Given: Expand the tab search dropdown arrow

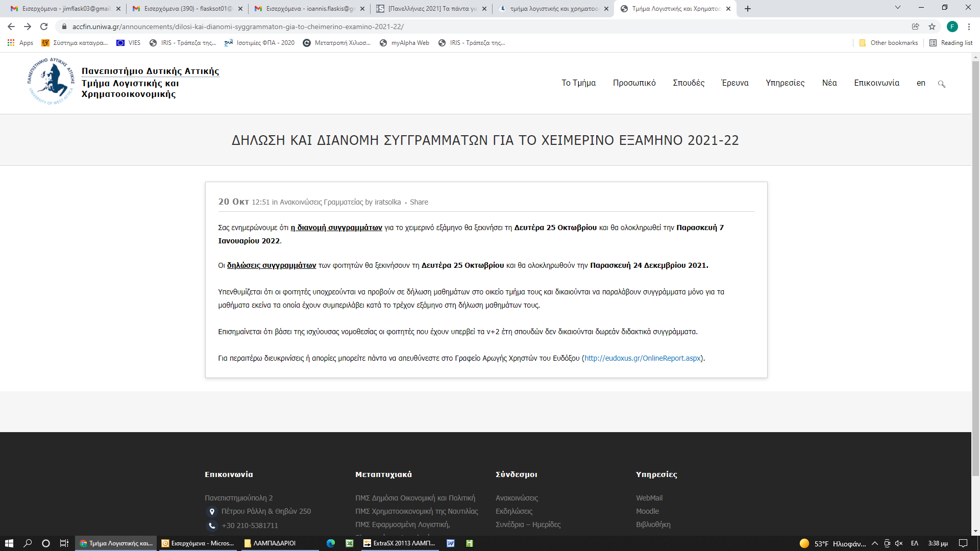Looking at the screenshot, I should click(897, 8).
